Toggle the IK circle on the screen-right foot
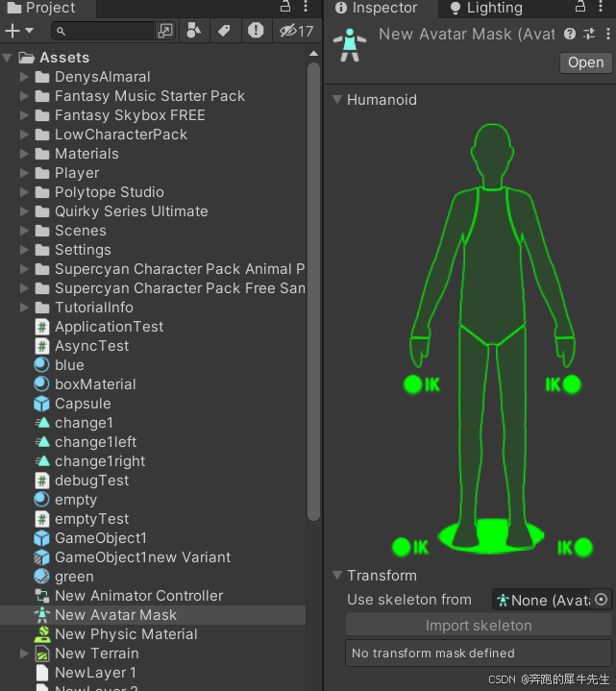This screenshot has width=616, height=691. coord(583,547)
